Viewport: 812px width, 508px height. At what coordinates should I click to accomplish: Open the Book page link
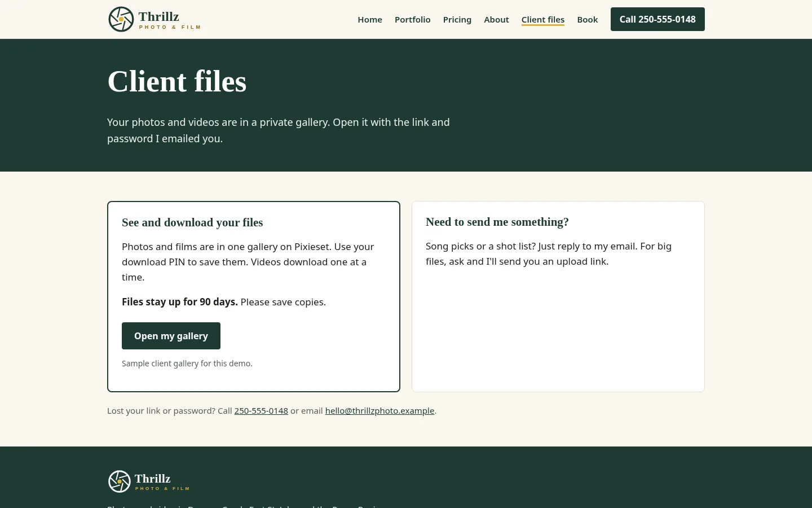click(x=588, y=19)
